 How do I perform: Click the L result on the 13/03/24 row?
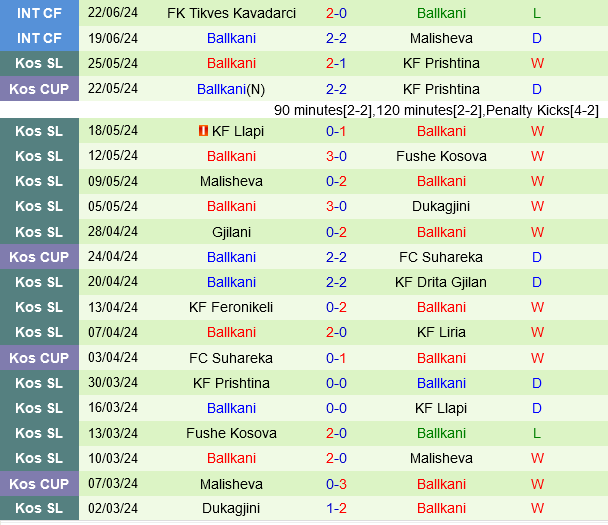pos(537,433)
